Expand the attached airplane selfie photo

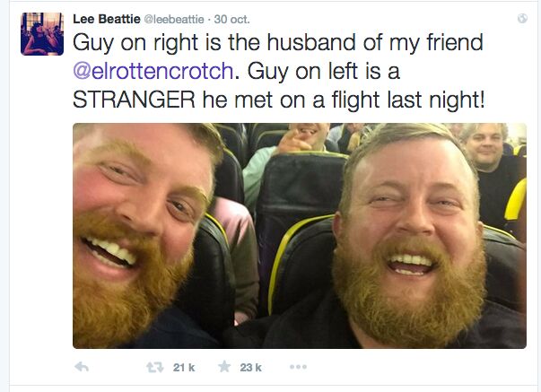tap(300, 236)
